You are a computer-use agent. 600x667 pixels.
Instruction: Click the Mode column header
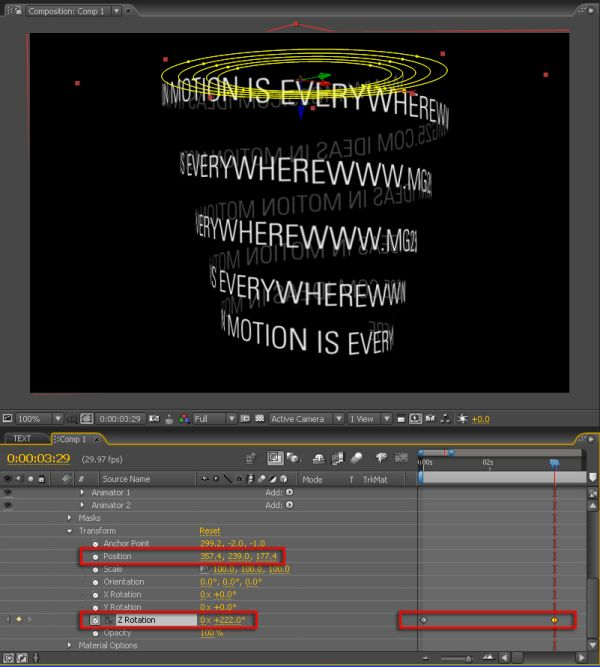(312, 479)
